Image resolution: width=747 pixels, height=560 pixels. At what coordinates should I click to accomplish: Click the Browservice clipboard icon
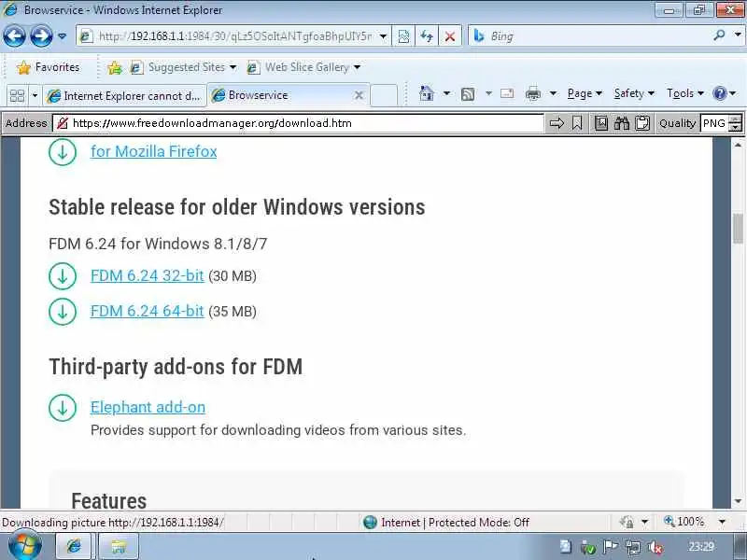pos(642,123)
